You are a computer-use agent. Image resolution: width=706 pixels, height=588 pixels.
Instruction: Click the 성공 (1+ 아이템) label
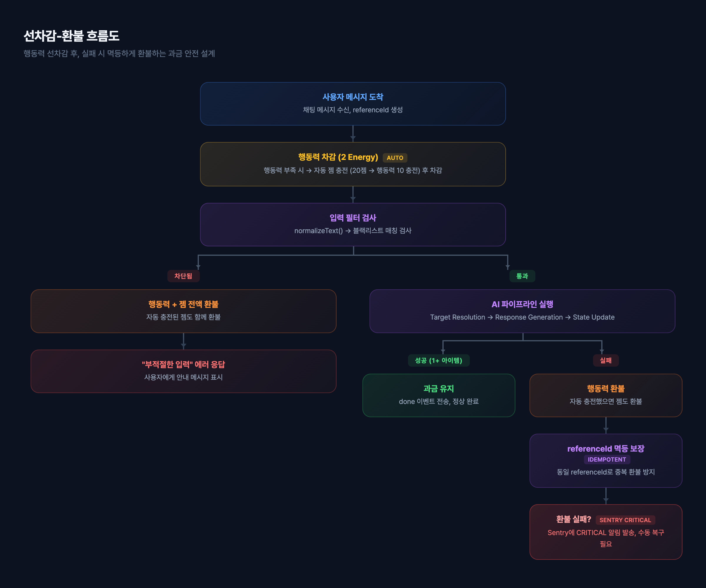click(438, 360)
